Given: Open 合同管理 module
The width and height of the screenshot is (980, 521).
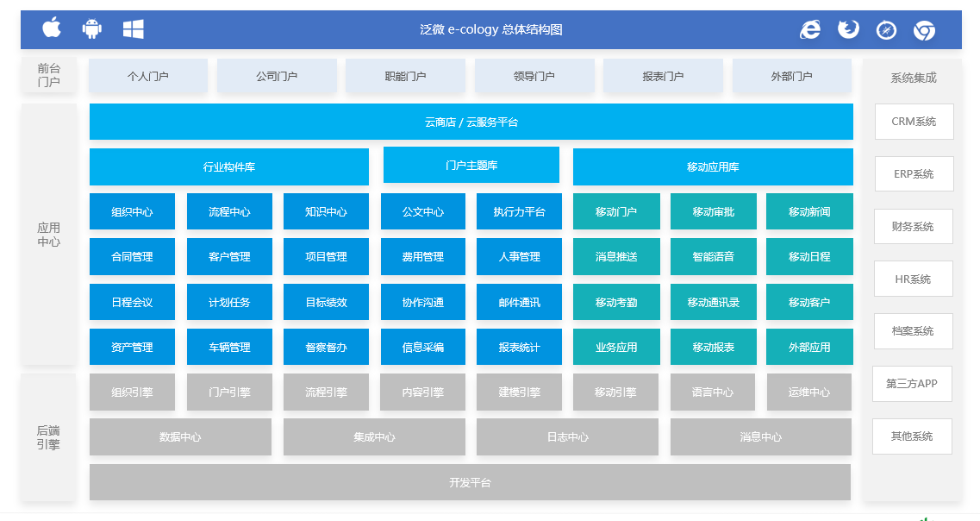Looking at the screenshot, I should [x=132, y=256].
